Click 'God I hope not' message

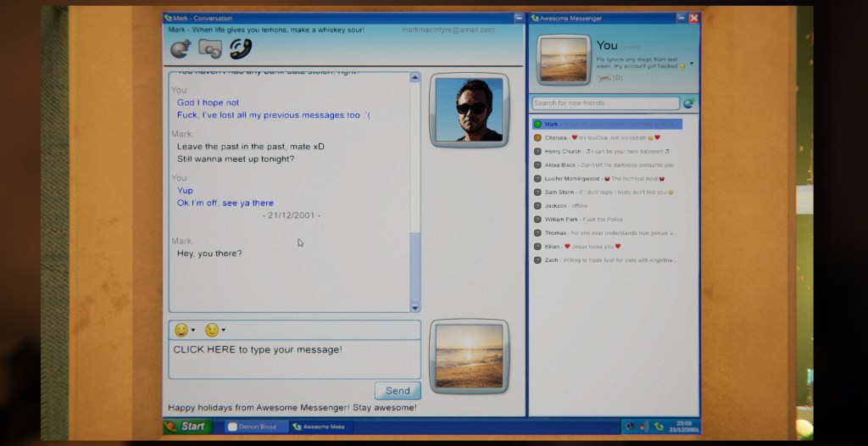tap(209, 103)
